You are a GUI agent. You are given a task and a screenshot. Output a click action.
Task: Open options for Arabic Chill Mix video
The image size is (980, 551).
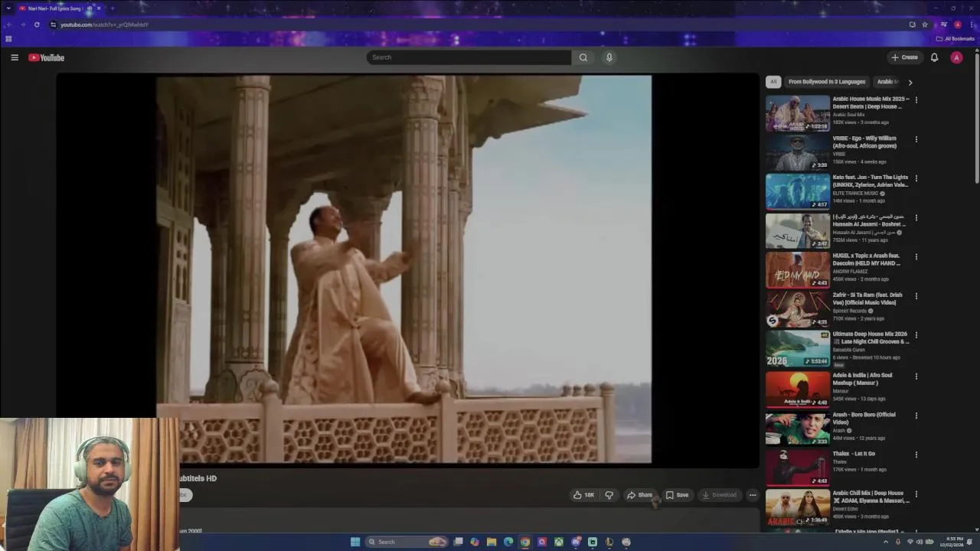pos(916,494)
